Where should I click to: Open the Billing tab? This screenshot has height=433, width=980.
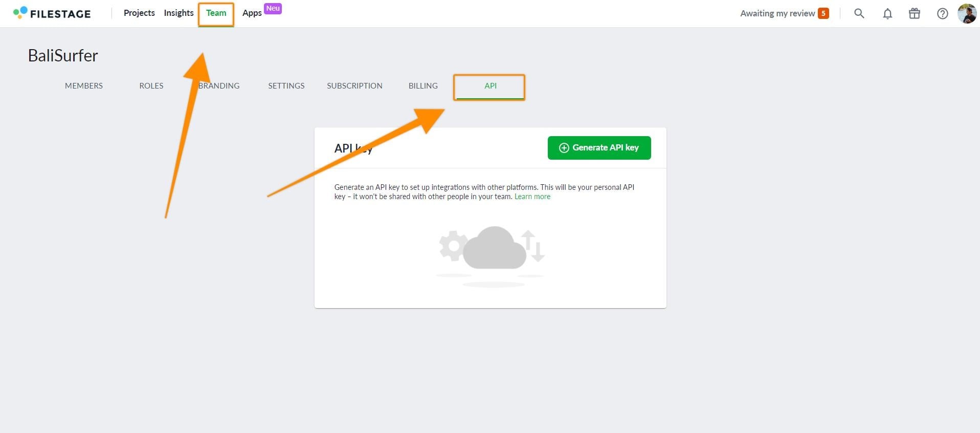pyautogui.click(x=423, y=85)
